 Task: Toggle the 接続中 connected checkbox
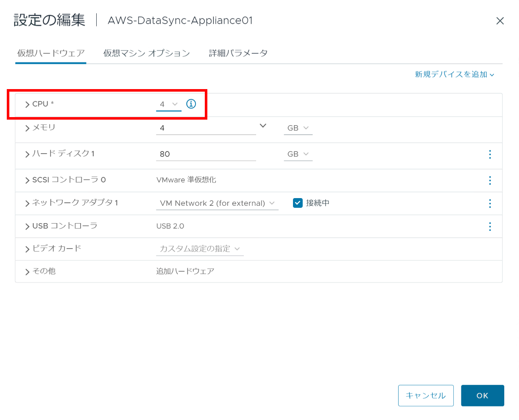(298, 203)
